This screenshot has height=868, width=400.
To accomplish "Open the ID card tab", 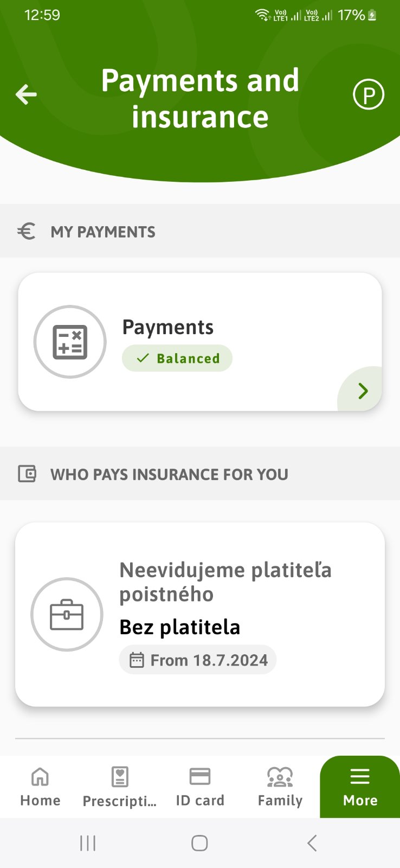I will [x=200, y=787].
